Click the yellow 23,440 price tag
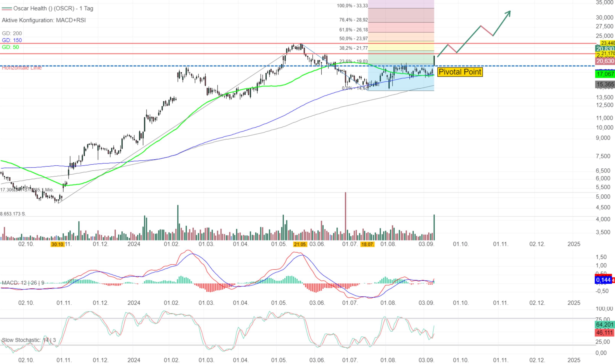The image size is (615, 364). (x=608, y=43)
